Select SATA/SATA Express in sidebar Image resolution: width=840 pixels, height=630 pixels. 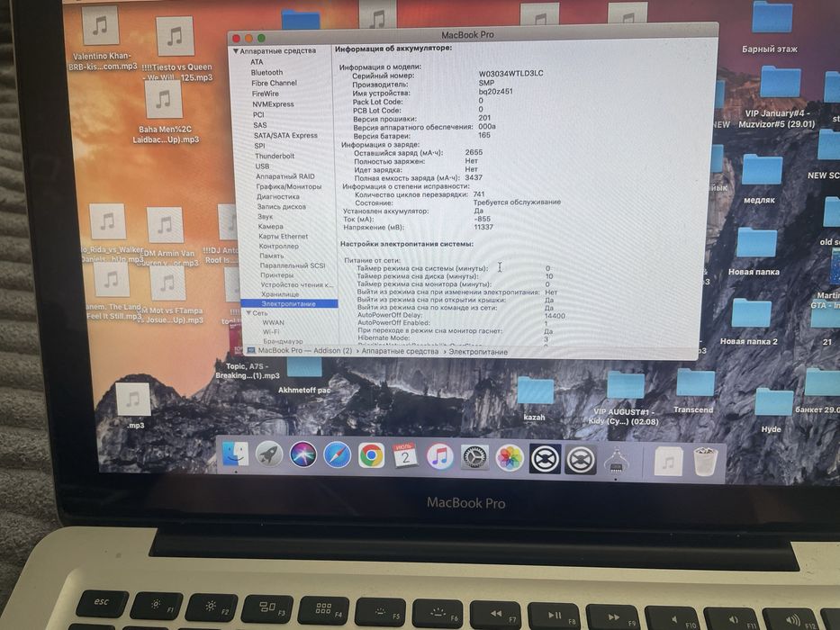coord(285,136)
